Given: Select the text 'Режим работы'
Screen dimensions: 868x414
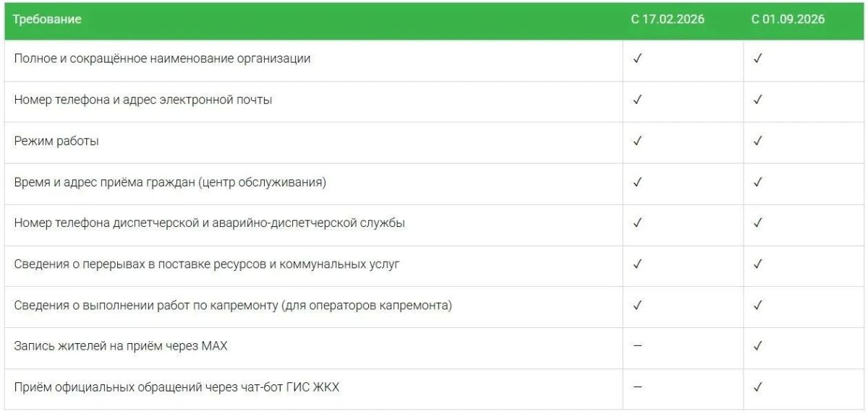Looking at the screenshot, I should [56, 141].
